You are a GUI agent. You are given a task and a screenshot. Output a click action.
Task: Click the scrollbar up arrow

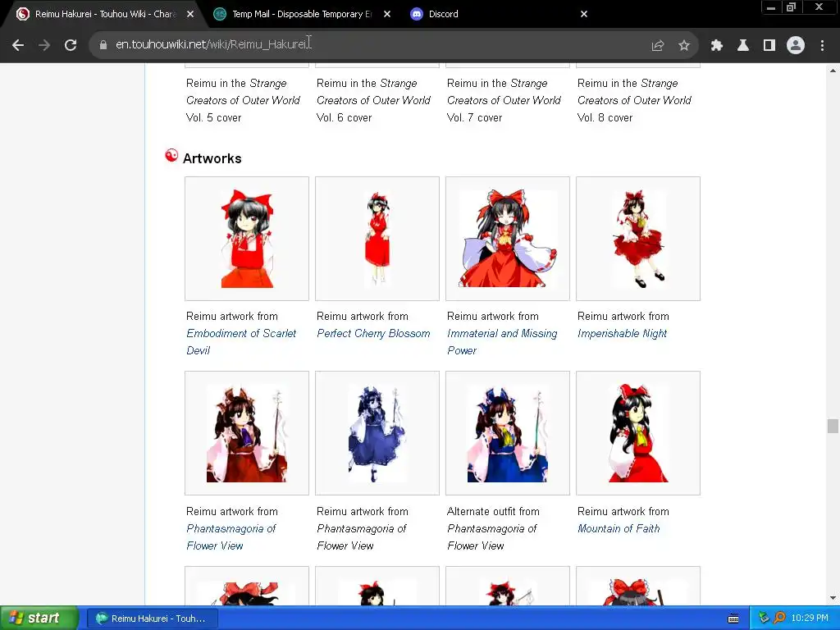point(833,71)
